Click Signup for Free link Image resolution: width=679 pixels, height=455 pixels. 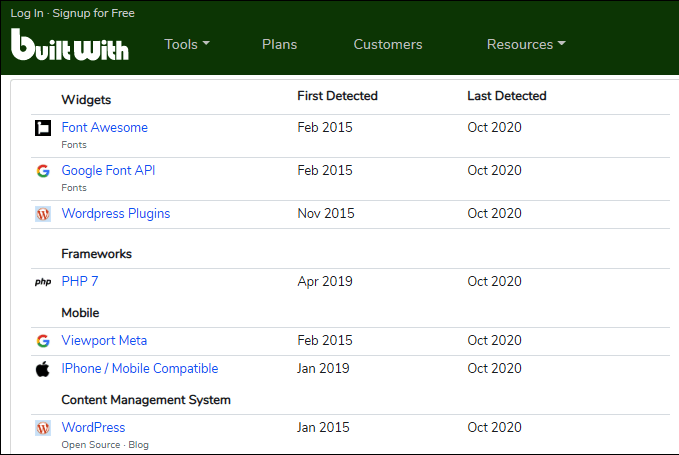(92, 13)
